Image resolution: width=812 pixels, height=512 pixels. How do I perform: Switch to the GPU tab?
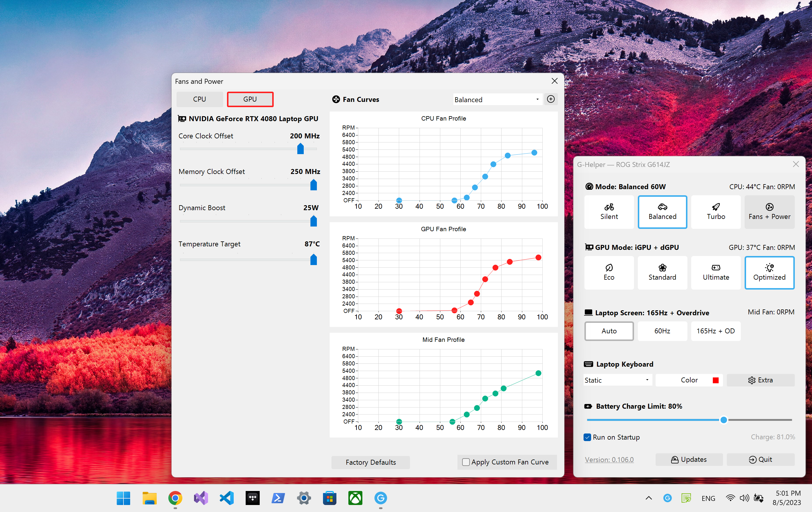pos(250,99)
